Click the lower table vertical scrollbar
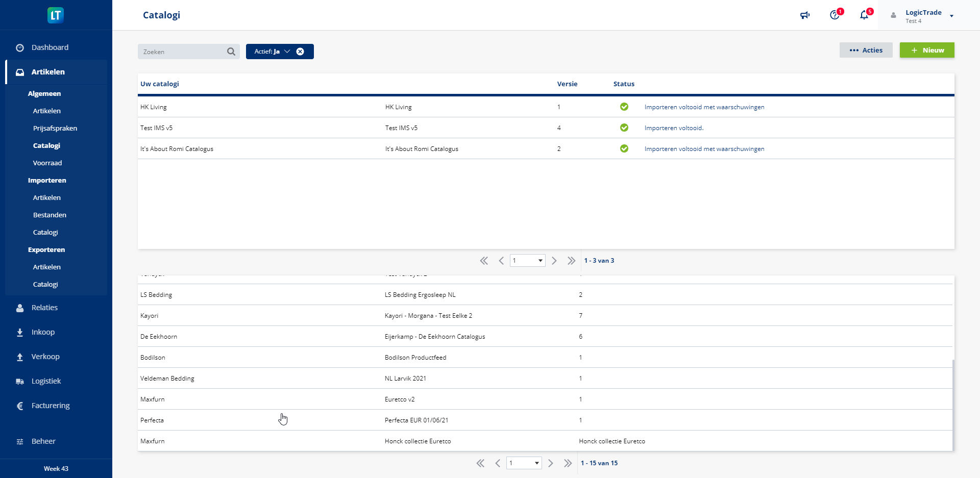Viewport: 980px width, 478px height. coord(953,405)
